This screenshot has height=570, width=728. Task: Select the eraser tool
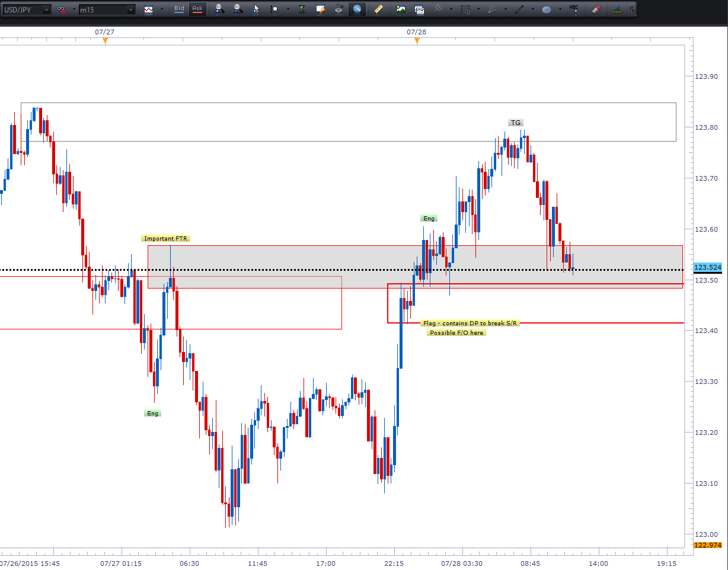click(596, 9)
